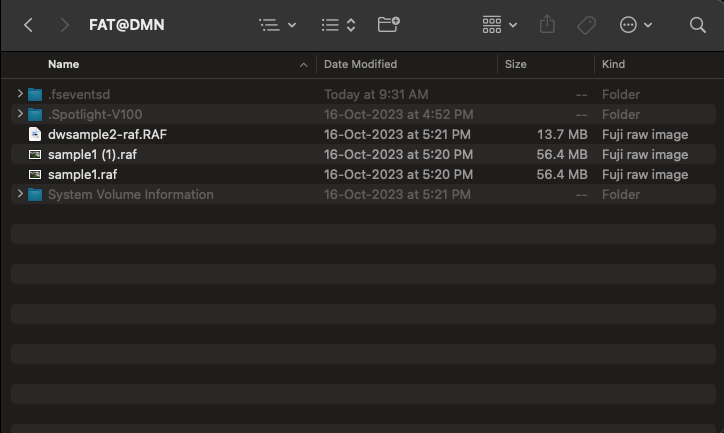Click dwsample2-raf.RAF's 5:21 PM modified date
The width and height of the screenshot is (724, 433).
click(397, 134)
